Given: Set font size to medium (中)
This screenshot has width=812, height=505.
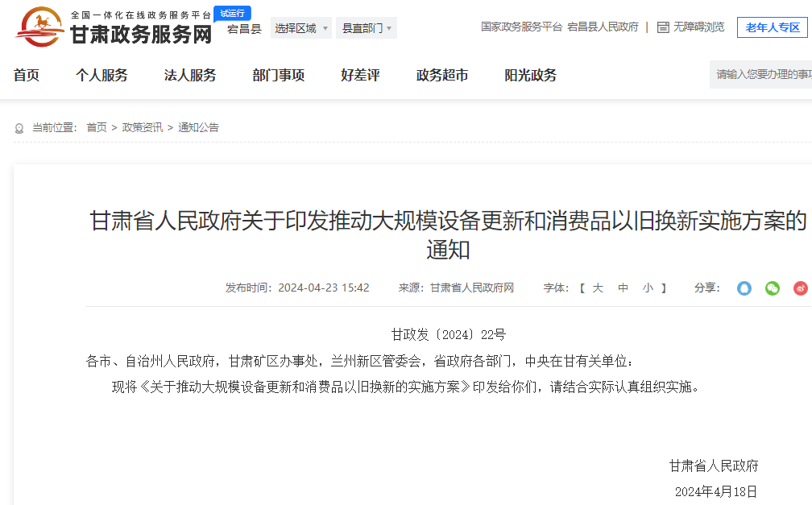Looking at the screenshot, I should click(x=623, y=288).
